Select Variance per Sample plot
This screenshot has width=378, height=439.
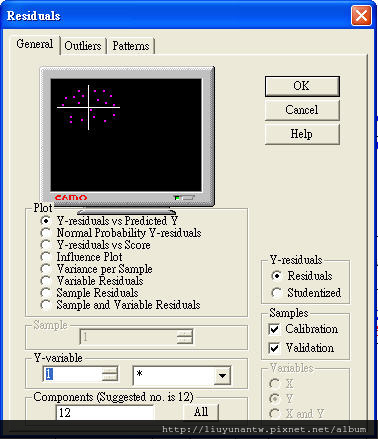pyautogui.click(x=46, y=269)
